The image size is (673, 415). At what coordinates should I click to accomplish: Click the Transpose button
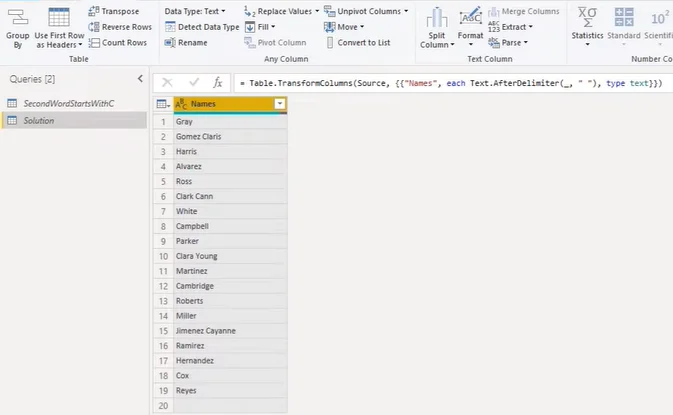pos(114,11)
